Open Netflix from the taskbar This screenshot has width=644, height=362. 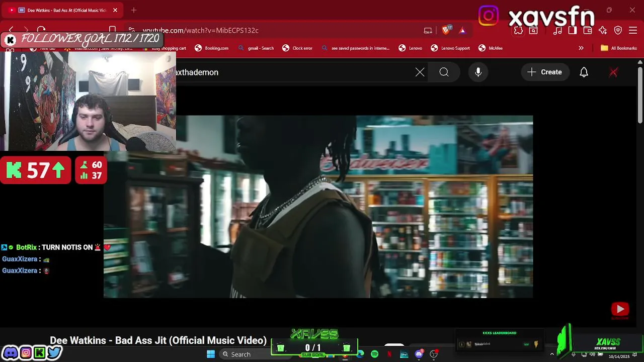coord(389,354)
